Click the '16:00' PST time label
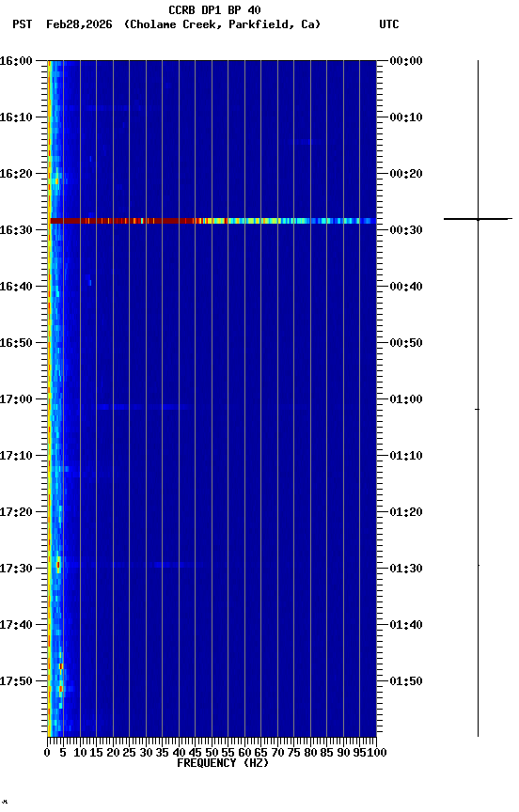The image size is (519, 812). pyautogui.click(x=16, y=60)
